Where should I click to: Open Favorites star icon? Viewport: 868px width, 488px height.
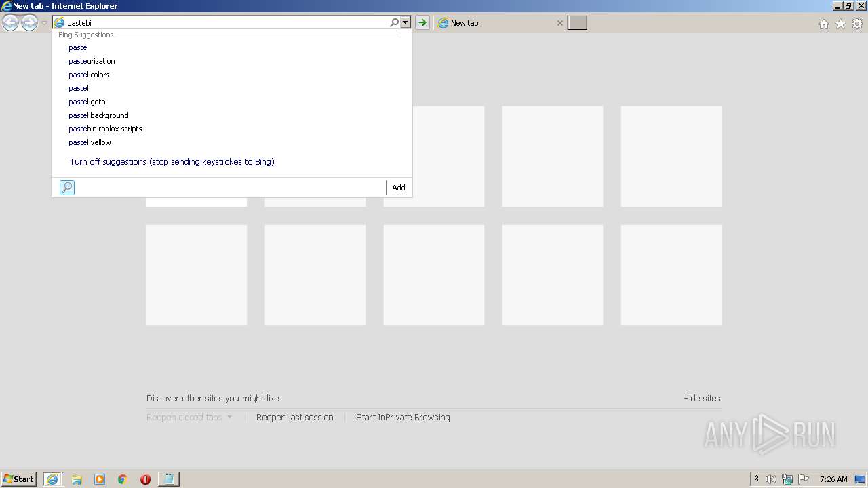click(840, 24)
